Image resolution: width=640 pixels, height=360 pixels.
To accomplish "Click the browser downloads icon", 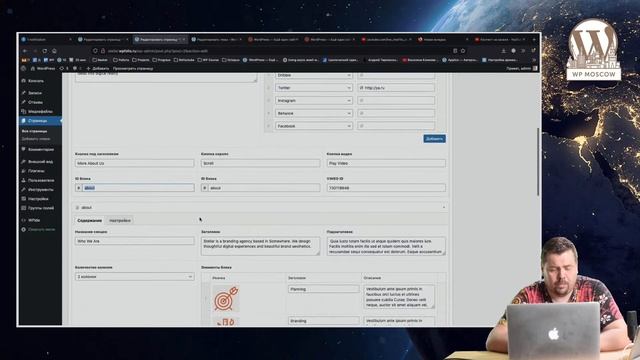I will [503, 51].
